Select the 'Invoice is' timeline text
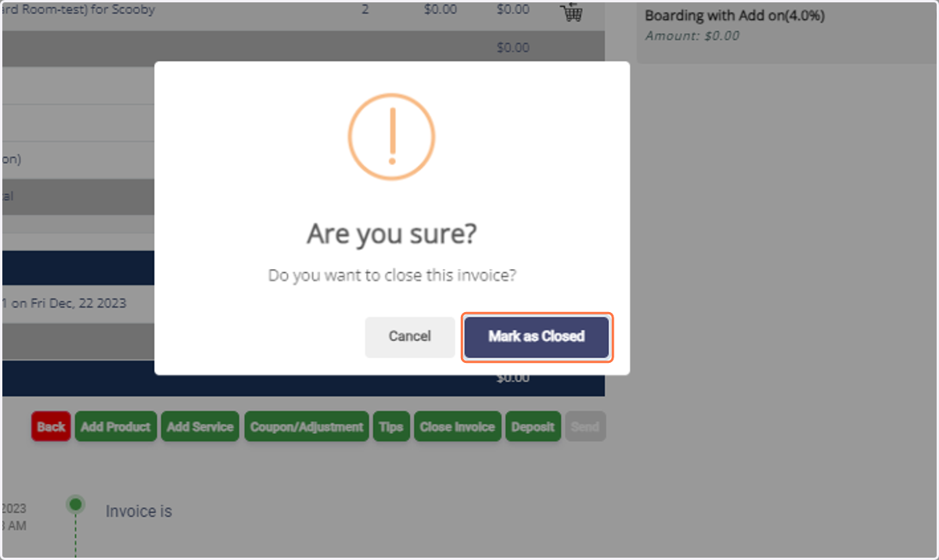Viewport: 939px width, 560px height. click(139, 512)
